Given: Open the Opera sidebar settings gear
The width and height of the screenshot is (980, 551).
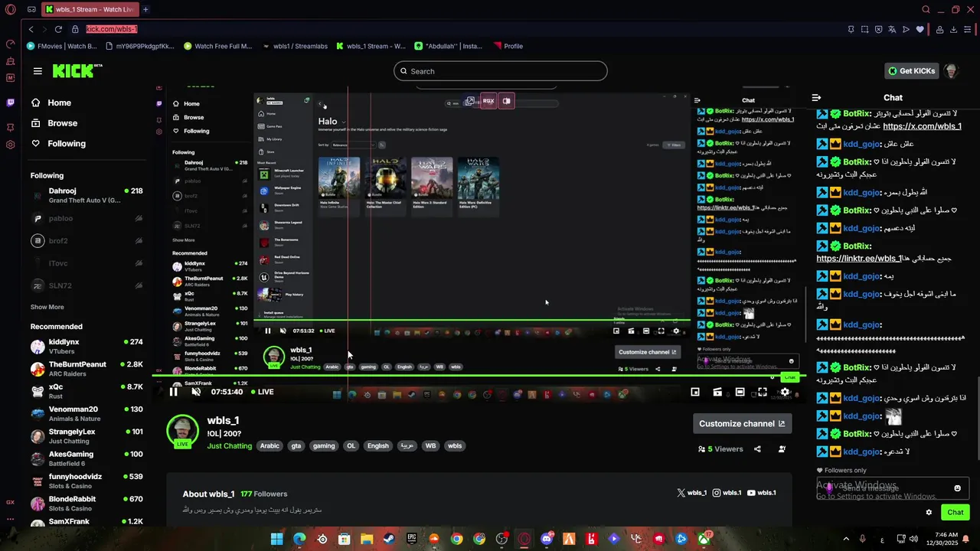Looking at the screenshot, I should (10, 145).
